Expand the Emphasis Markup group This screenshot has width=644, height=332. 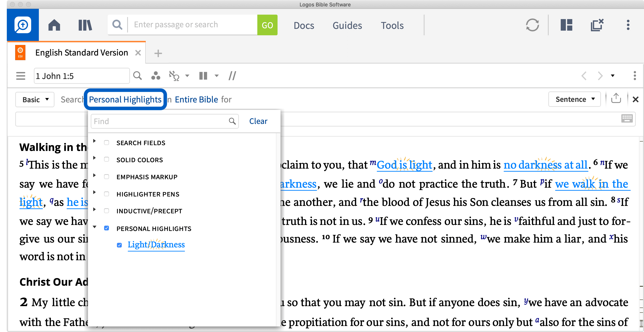(x=95, y=175)
